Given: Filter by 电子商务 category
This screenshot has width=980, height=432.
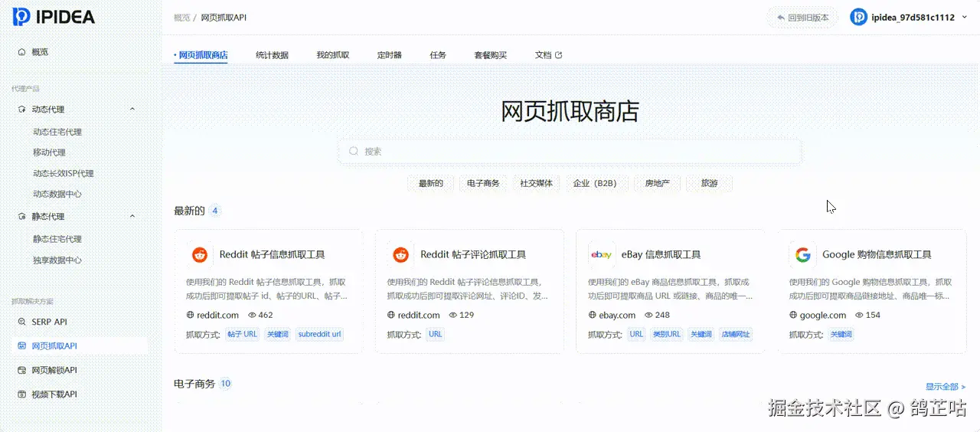Looking at the screenshot, I should pos(483,184).
